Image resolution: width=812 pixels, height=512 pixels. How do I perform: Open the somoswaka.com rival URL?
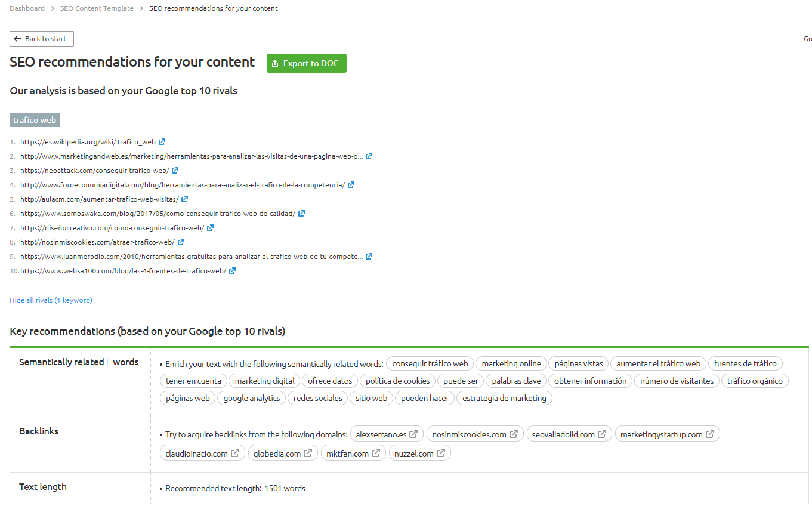pyautogui.click(x=158, y=214)
